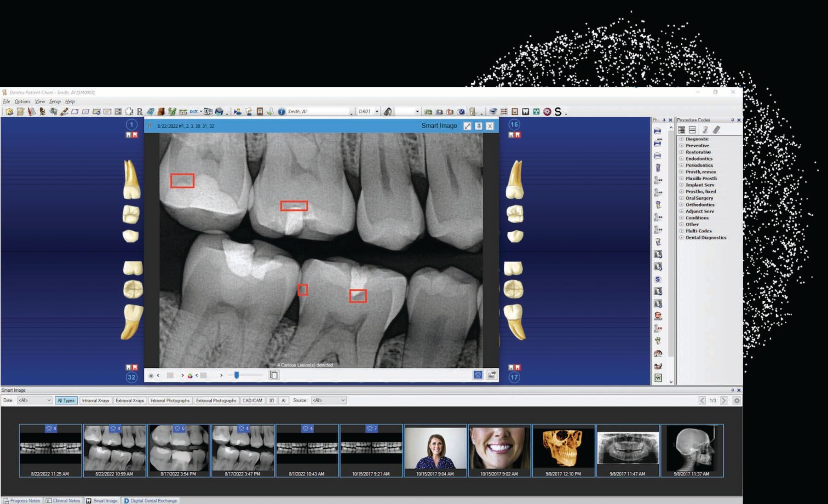Click the folder icon at toolbar start

(x=9, y=111)
